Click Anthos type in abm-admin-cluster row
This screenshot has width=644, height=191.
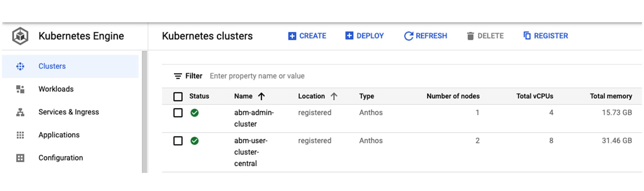pyautogui.click(x=371, y=113)
